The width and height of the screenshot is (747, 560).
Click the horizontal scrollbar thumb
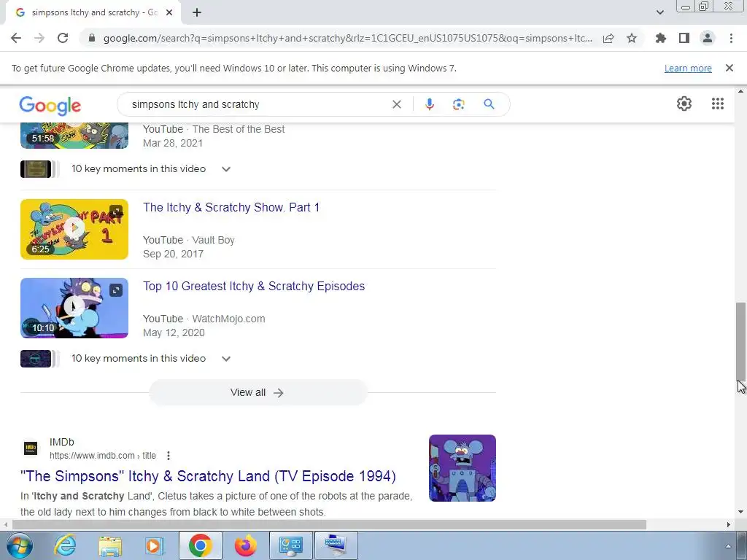[329, 524]
